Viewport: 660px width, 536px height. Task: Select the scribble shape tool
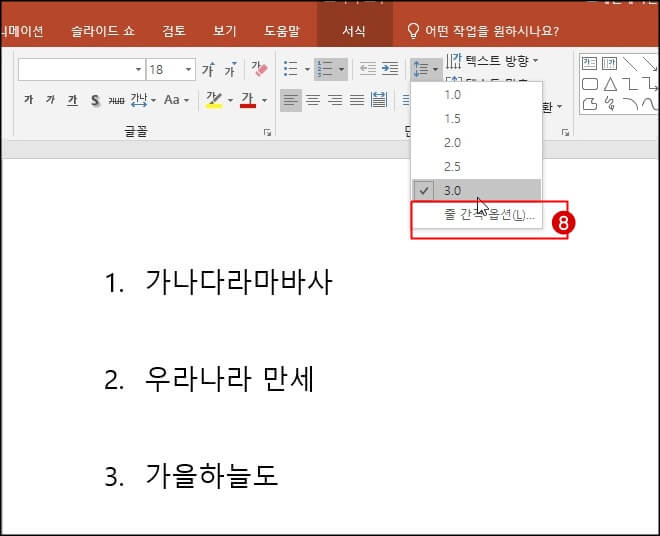click(x=609, y=104)
